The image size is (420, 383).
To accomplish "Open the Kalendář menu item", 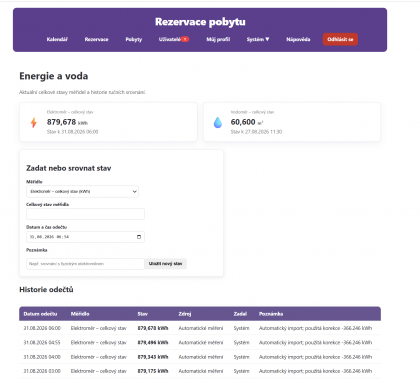I will click(57, 39).
